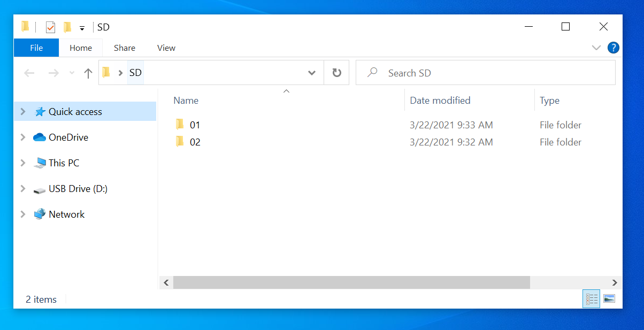Click the horizontal scrollbar left arrow
Viewport: 644px width, 330px height.
tap(166, 282)
